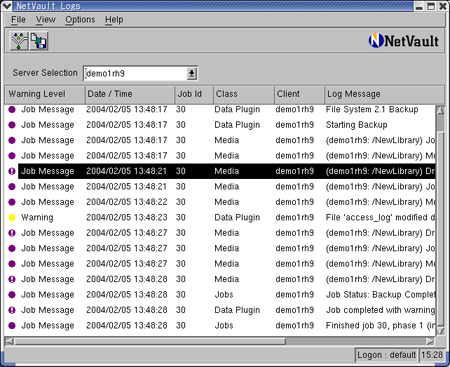Open the File menu
This screenshot has width=450, height=367.
18,20
